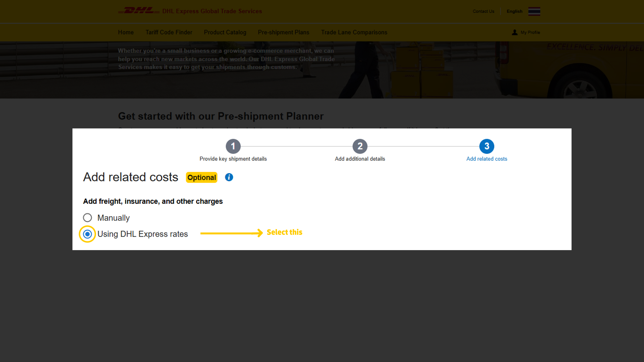Open the Tariff Code Finder section
This screenshot has height=362, width=644.
pos(169,32)
